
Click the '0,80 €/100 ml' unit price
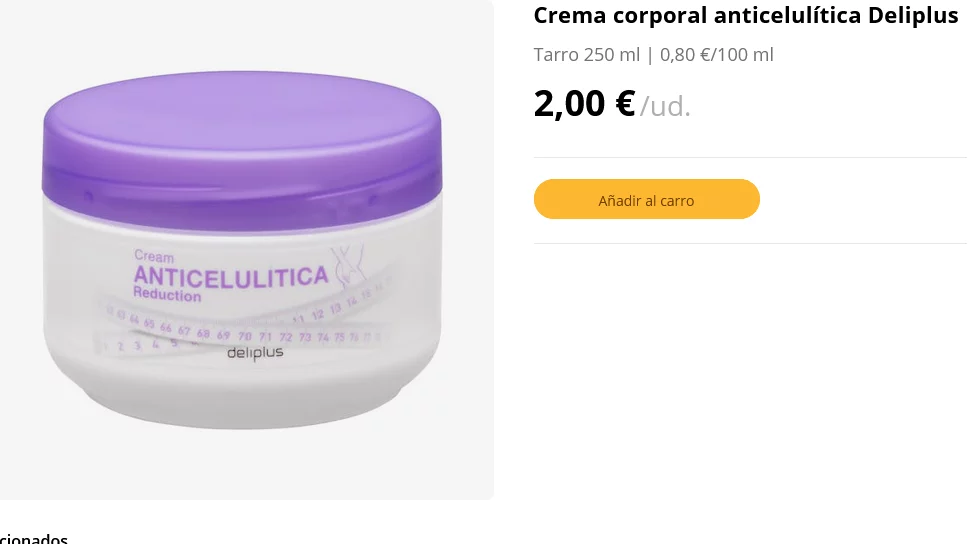716,54
